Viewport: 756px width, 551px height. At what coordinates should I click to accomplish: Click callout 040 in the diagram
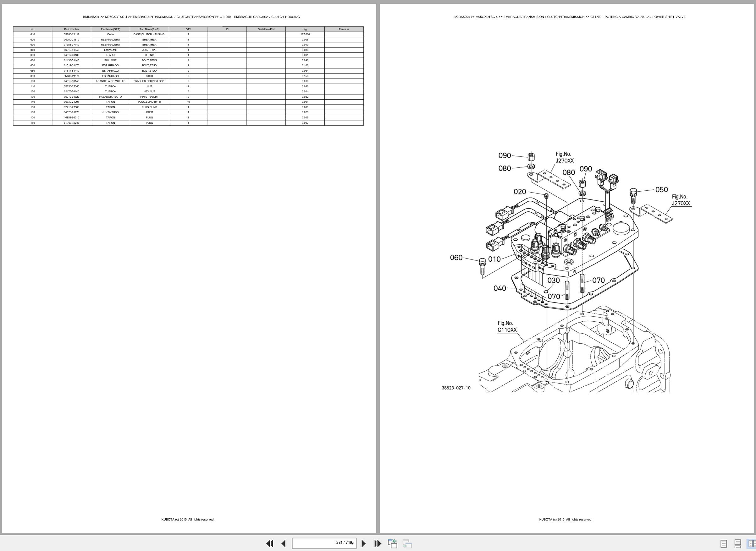pyautogui.click(x=500, y=288)
